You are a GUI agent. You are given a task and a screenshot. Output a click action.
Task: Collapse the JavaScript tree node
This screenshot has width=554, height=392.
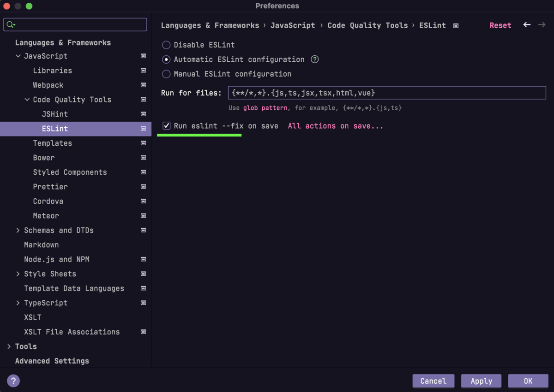click(x=18, y=56)
